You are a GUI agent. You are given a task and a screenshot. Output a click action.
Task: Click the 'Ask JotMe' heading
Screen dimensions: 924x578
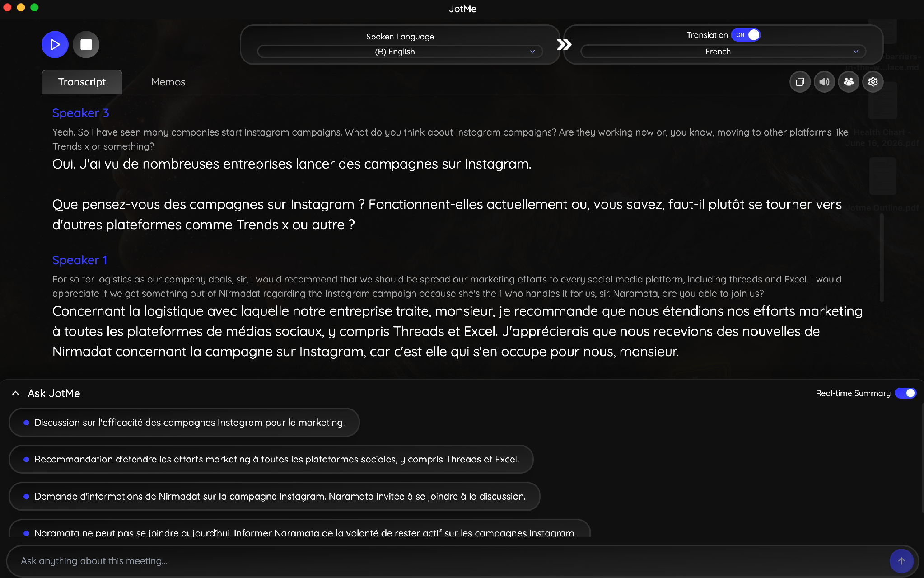(54, 393)
